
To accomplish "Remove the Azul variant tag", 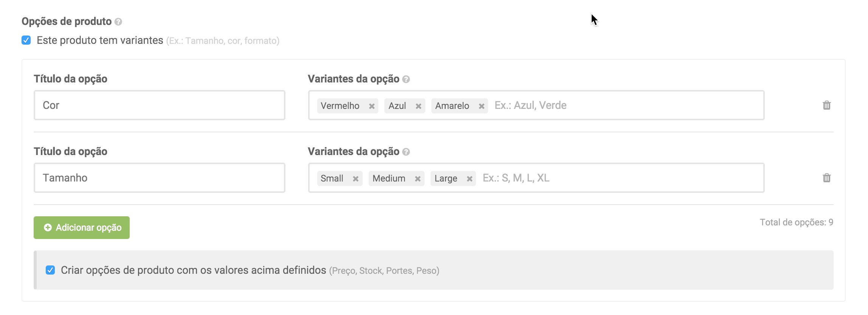I will pos(418,106).
